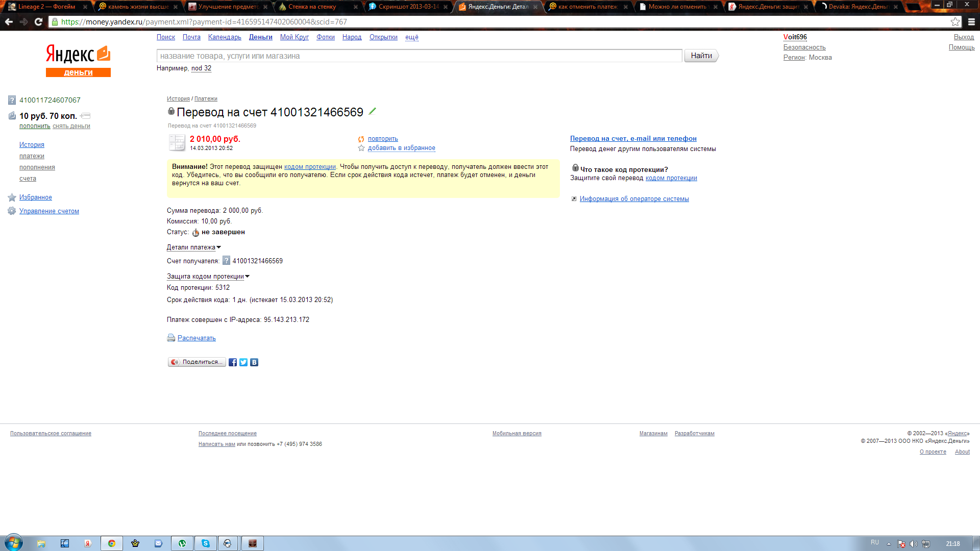
Task: Open Windows Start button
Action: click(x=13, y=543)
